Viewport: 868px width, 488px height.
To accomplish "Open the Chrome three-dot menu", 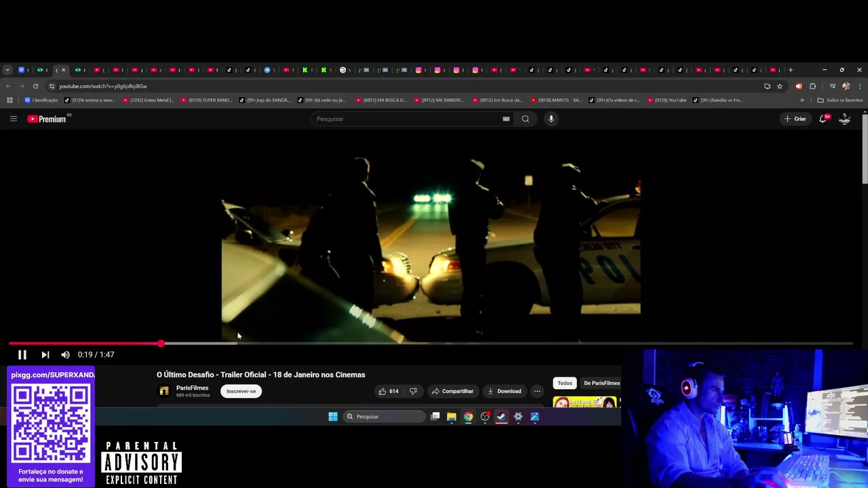I will click(860, 86).
